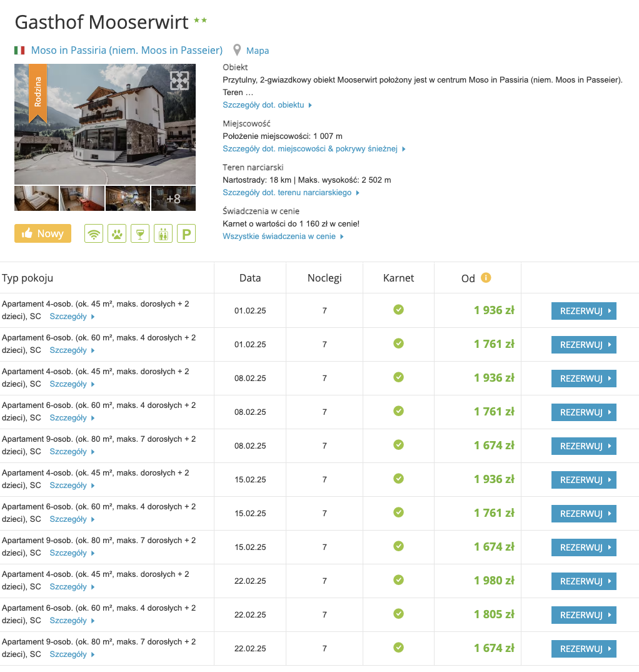This screenshot has height=672, width=639.
Task: Click the main hotel exterior photo
Action: coord(105,125)
